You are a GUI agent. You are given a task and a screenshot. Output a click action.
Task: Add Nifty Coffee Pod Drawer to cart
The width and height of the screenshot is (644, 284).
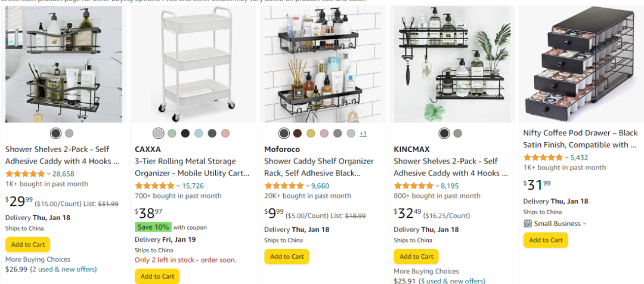546,240
